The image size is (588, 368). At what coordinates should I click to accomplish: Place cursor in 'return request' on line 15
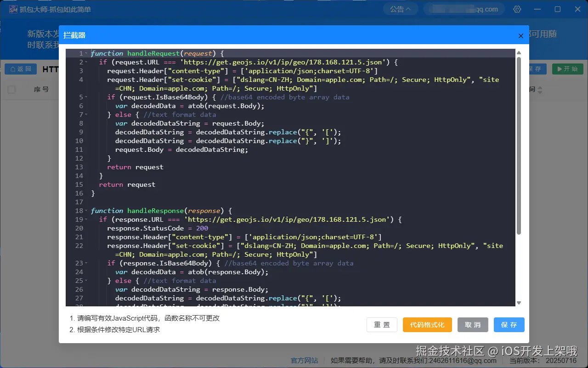[127, 184]
